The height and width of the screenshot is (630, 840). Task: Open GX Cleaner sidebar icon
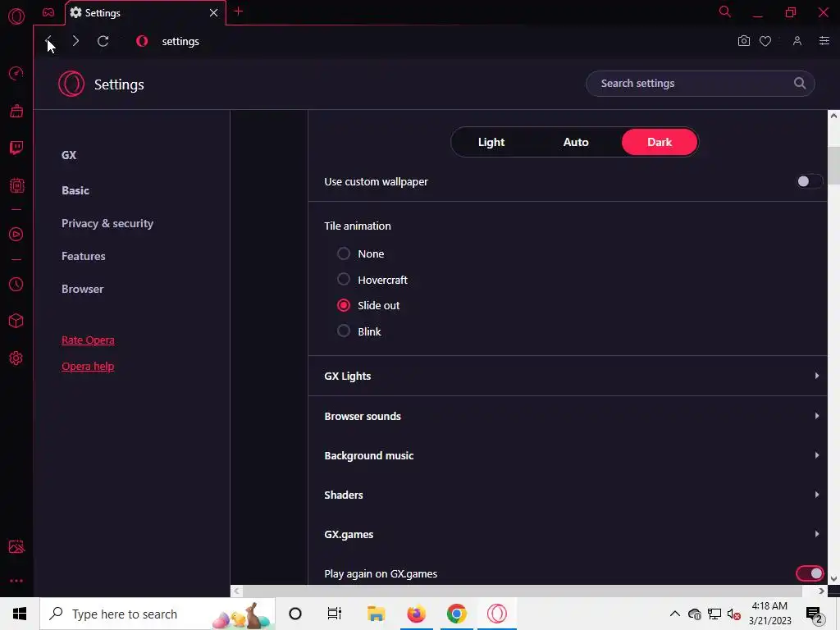(16, 111)
